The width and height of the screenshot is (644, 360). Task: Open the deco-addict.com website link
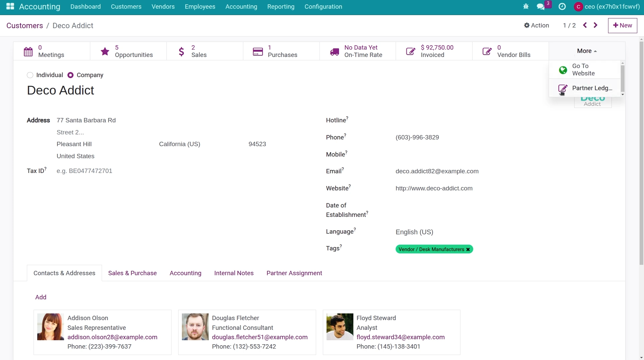click(434, 188)
